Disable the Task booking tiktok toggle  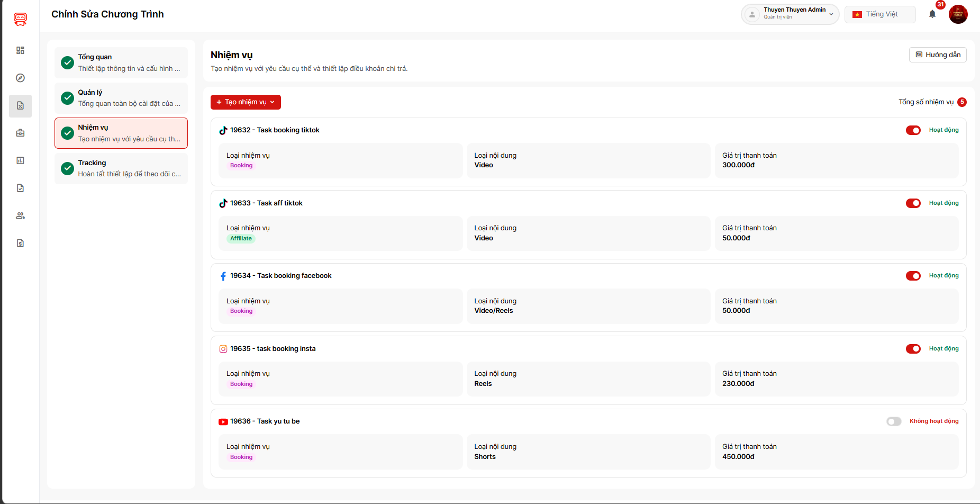(913, 130)
